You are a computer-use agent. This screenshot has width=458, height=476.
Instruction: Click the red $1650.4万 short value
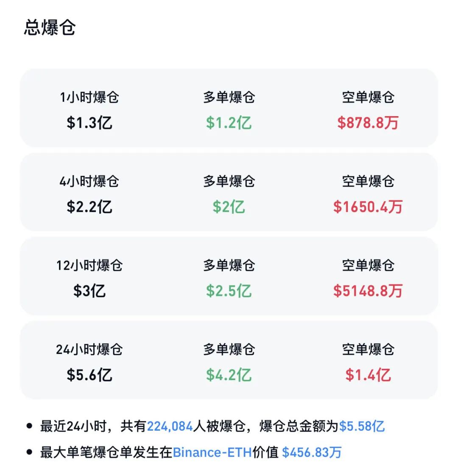pos(368,207)
